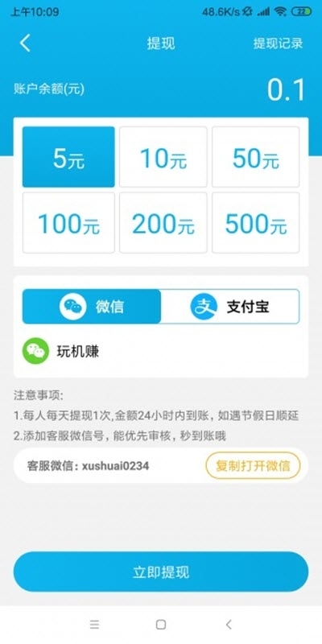Switch to the 支付宝 payment tab

tap(230, 307)
